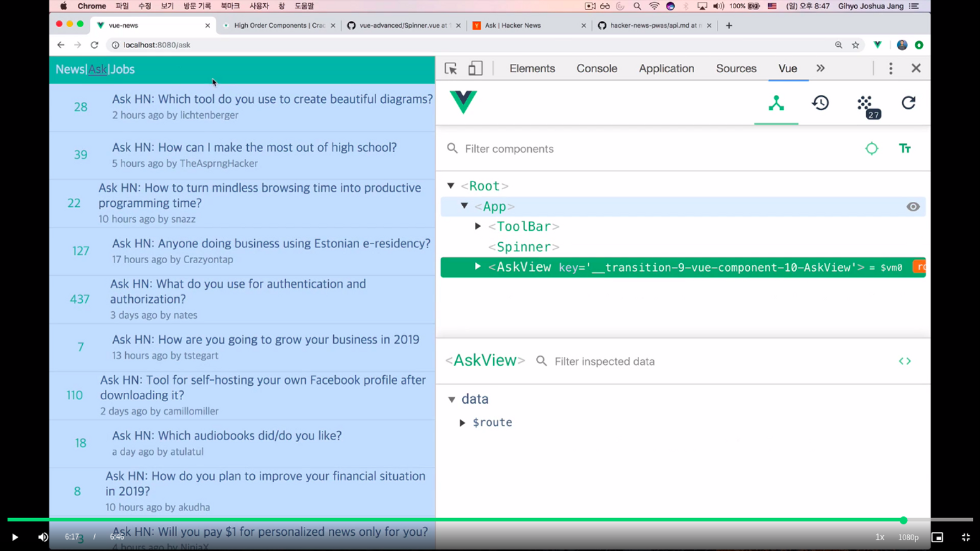Click the Vue devtools refresh icon

coord(909,103)
